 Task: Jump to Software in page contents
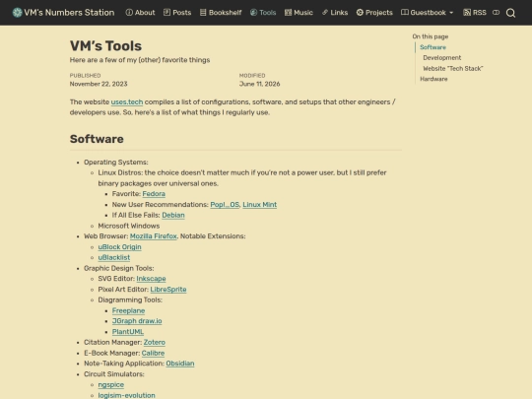coord(432,47)
